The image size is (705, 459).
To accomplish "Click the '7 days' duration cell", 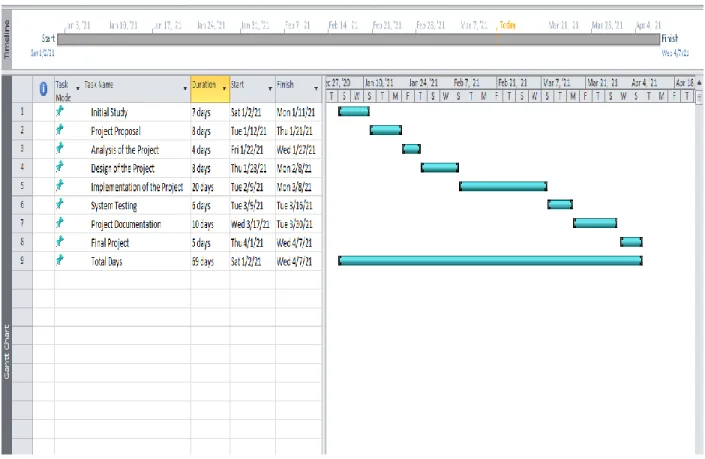I will 210,112.
